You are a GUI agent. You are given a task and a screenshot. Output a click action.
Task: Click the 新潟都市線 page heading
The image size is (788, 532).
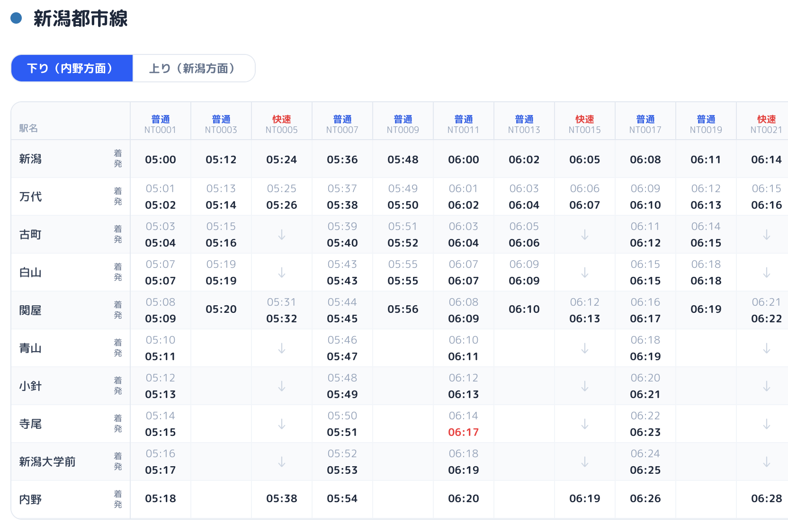(81, 18)
